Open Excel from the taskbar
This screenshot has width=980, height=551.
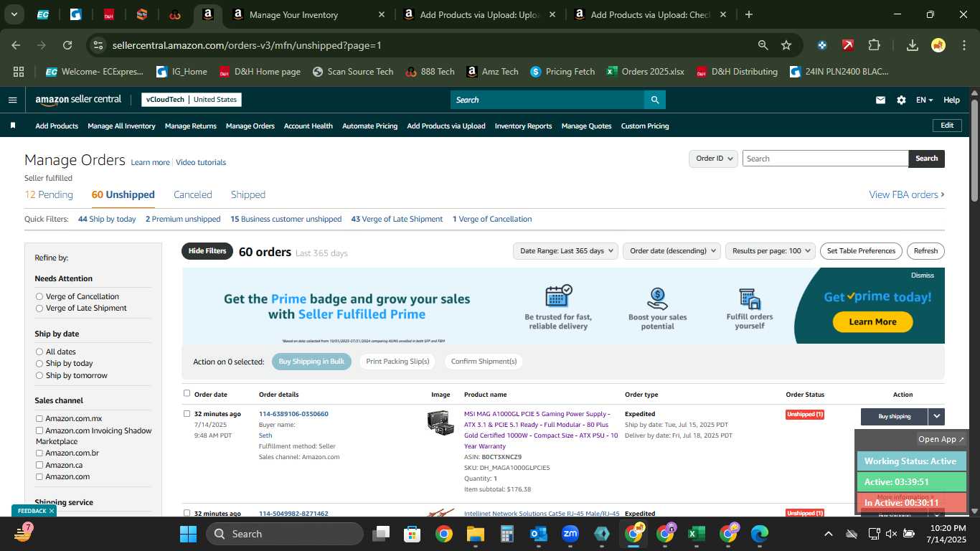(695, 534)
